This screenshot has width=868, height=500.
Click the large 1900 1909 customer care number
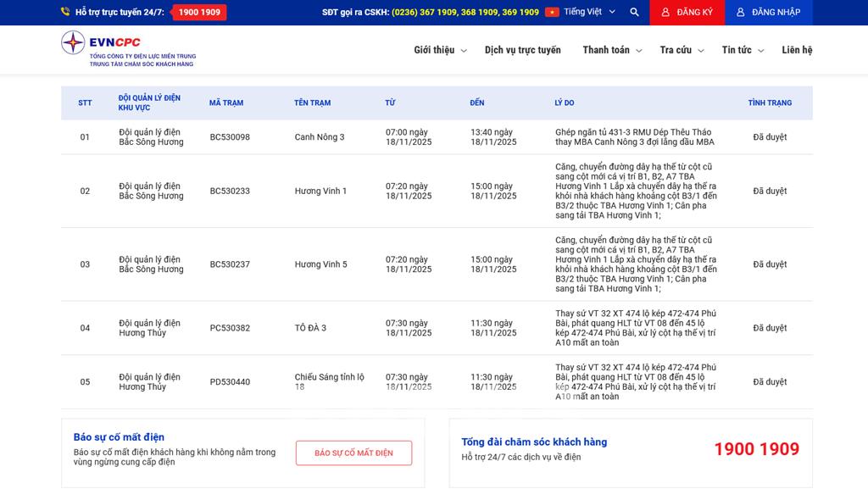pos(756,449)
